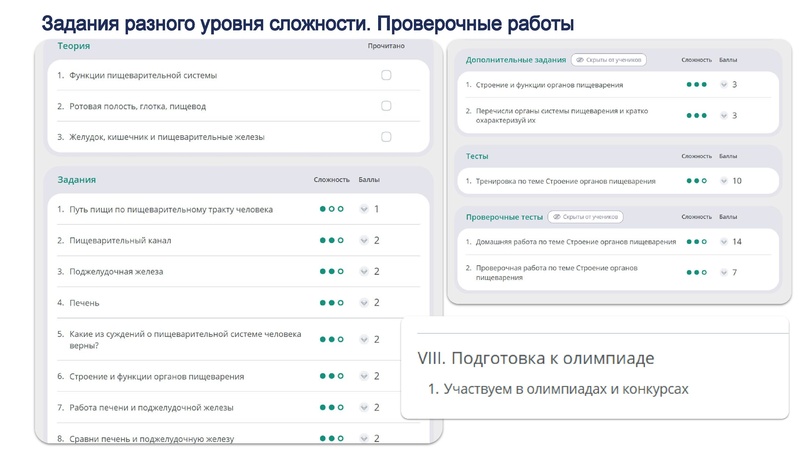This screenshot has height=450, width=800.
Task: Open task 'Сравни печень и поджелудочную железу'
Action: [x=152, y=438]
